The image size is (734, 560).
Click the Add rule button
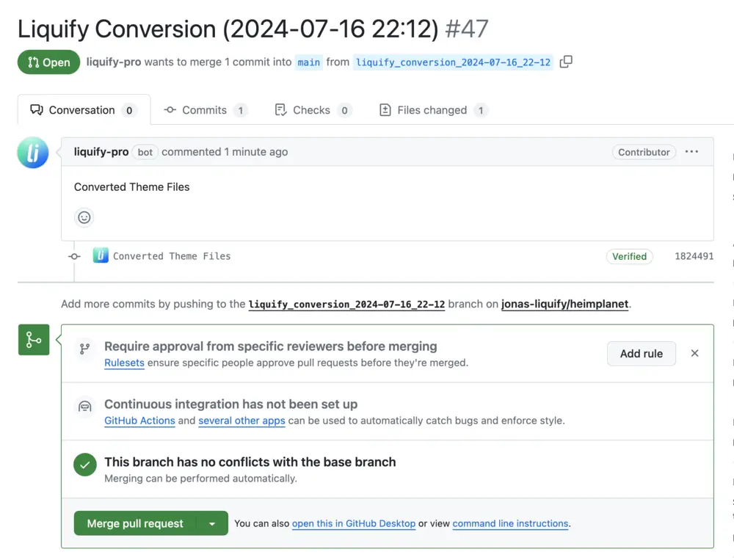(x=642, y=354)
